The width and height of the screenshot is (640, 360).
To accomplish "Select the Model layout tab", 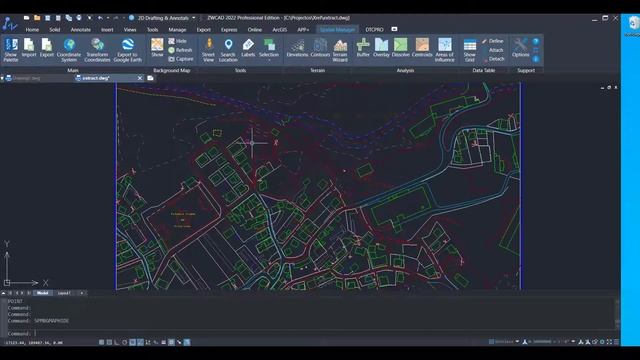I will coord(42,293).
